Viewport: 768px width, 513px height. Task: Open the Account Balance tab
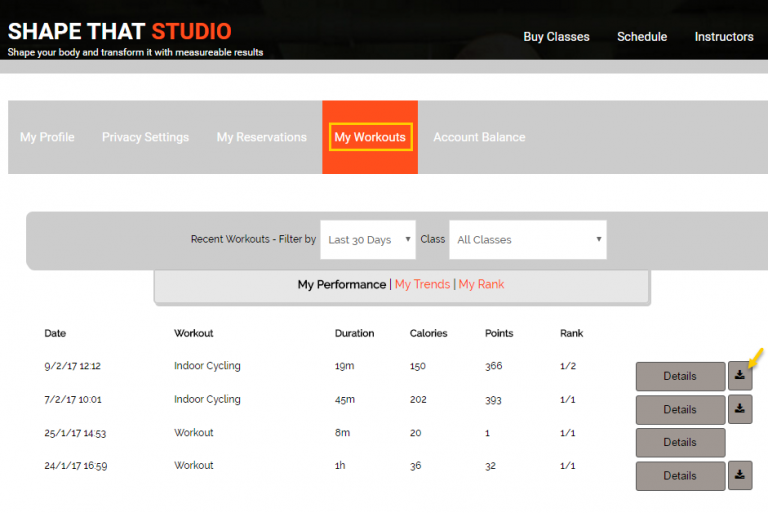coord(479,137)
